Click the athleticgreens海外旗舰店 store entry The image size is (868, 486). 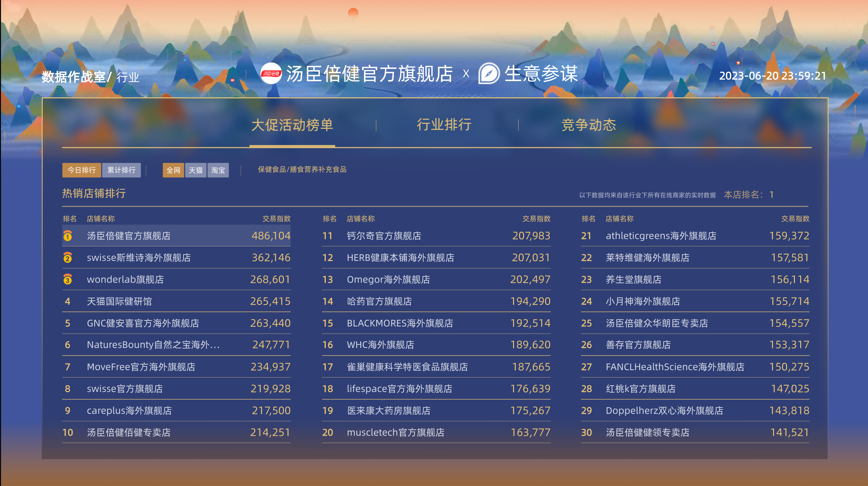(661, 236)
